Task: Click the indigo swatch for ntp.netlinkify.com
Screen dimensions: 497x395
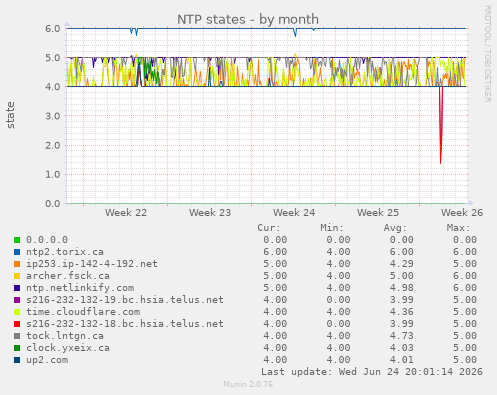Action: [x=17, y=288]
